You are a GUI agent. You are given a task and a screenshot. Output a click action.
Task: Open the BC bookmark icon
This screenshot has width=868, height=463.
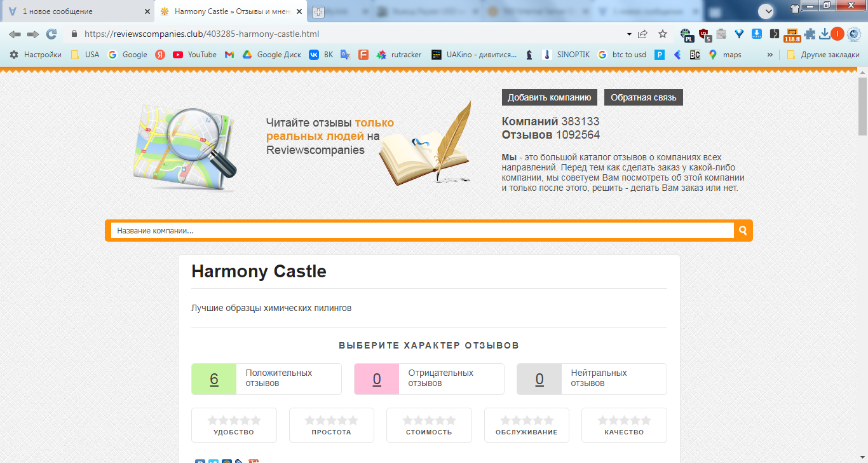click(695, 55)
